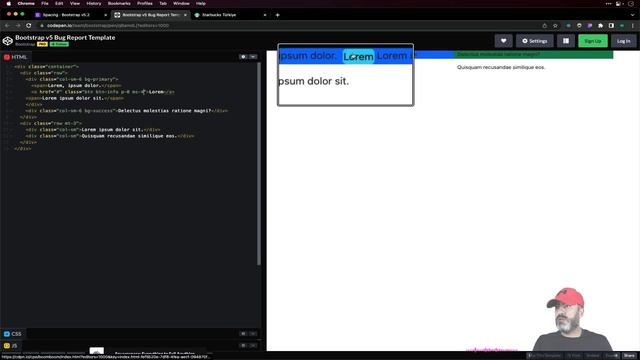Image resolution: width=640 pixels, height=360 pixels.
Task: Open the Edit menu
Action: coord(59,3)
